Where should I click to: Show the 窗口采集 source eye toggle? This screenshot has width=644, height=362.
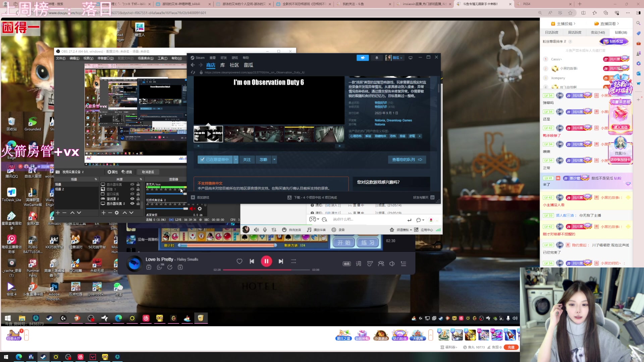click(132, 194)
